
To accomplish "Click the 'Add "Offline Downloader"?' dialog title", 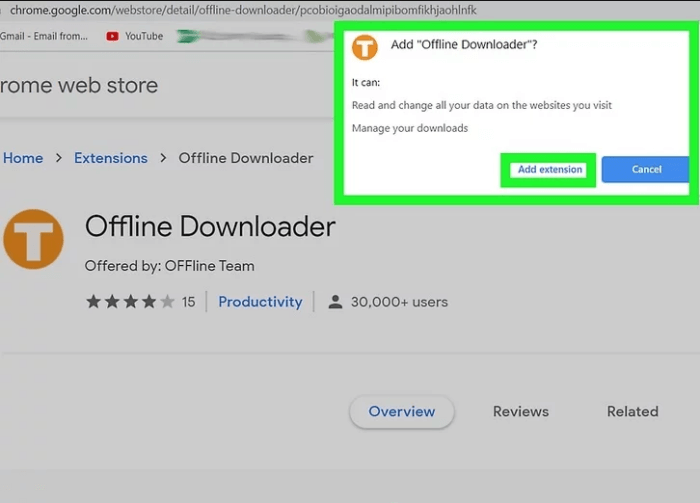I will (x=464, y=45).
